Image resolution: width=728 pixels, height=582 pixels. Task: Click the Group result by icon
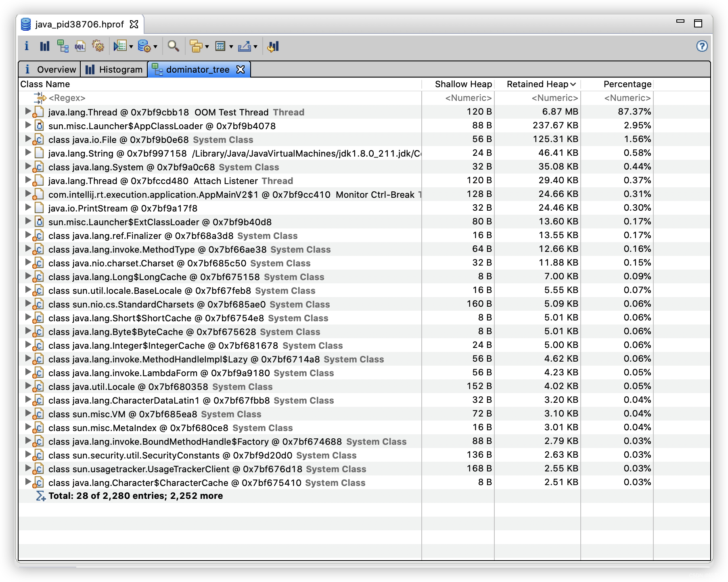point(196,46)
